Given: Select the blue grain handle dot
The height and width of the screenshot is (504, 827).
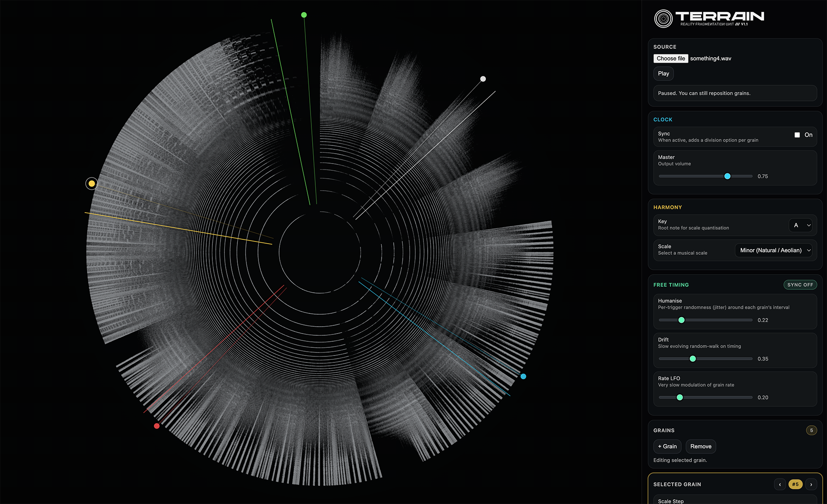Looking at the screenshot, I should (x=523, y=377).
